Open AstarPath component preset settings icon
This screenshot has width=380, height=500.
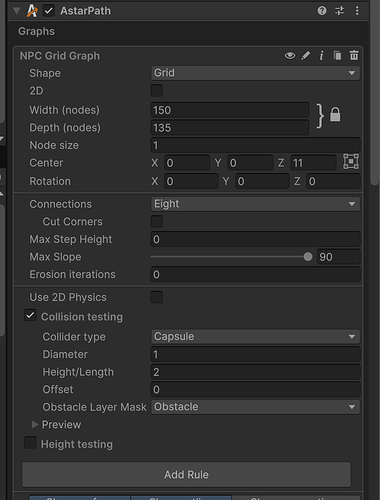pyautogui.click(x=339, y=11)
